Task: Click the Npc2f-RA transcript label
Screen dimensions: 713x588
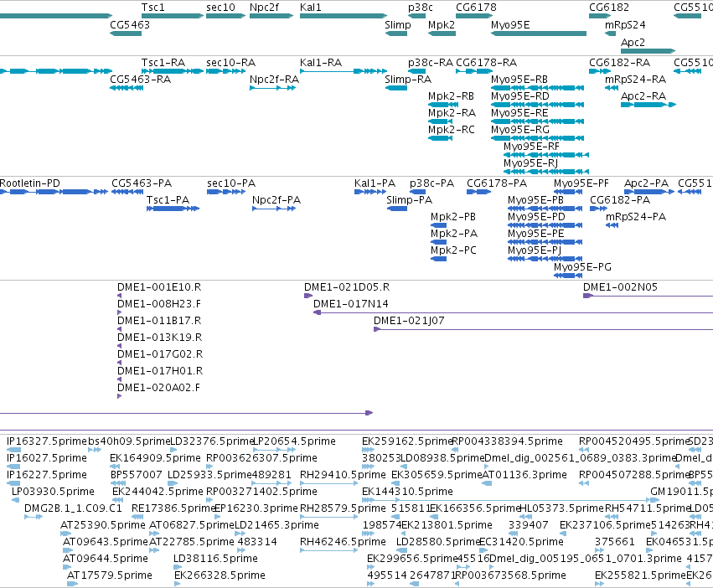Action: click(274, 80)
